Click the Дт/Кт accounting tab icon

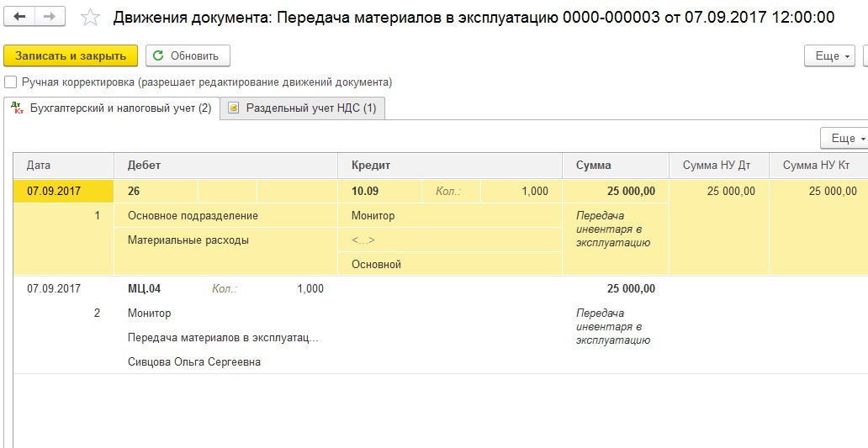16,108
